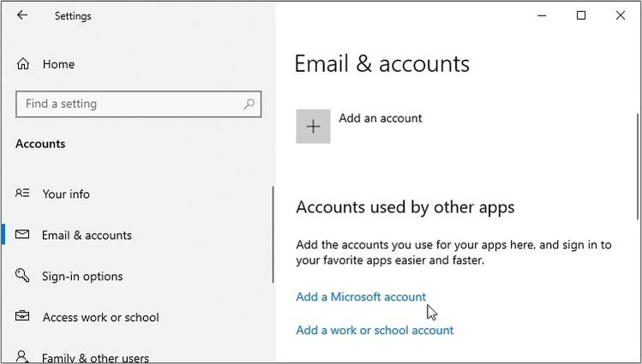642x364 pixels.
Task: Click the Sign-in options key icon
Action: click(x=23, y=276)
